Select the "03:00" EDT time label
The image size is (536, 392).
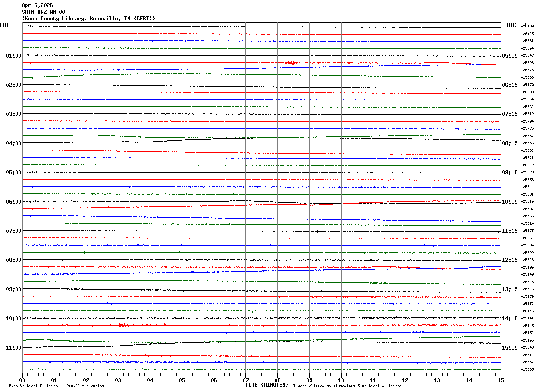coord(14,114)
